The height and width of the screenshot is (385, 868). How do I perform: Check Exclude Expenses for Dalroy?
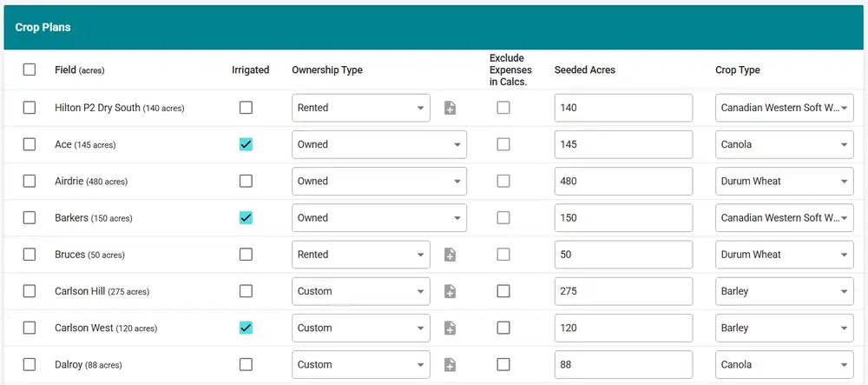coord(503,364)
